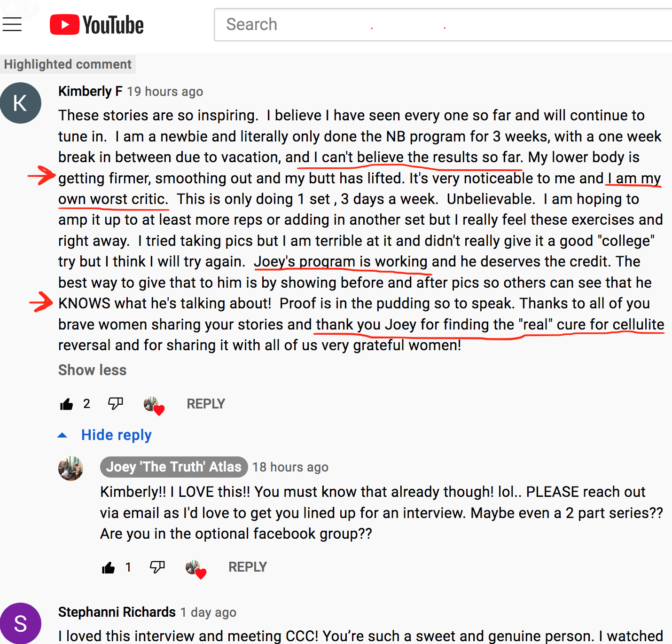The height and width of the screenshot is (644, 672).
Task: Reply to Kimberly F's comment
Action: point(206,404)
